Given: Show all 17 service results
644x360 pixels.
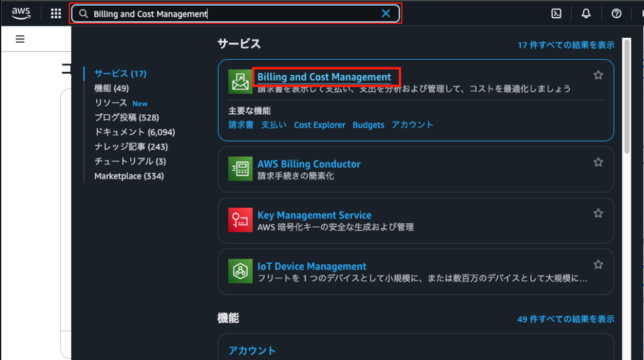Looking at the screenshot, I should (566, 45).
